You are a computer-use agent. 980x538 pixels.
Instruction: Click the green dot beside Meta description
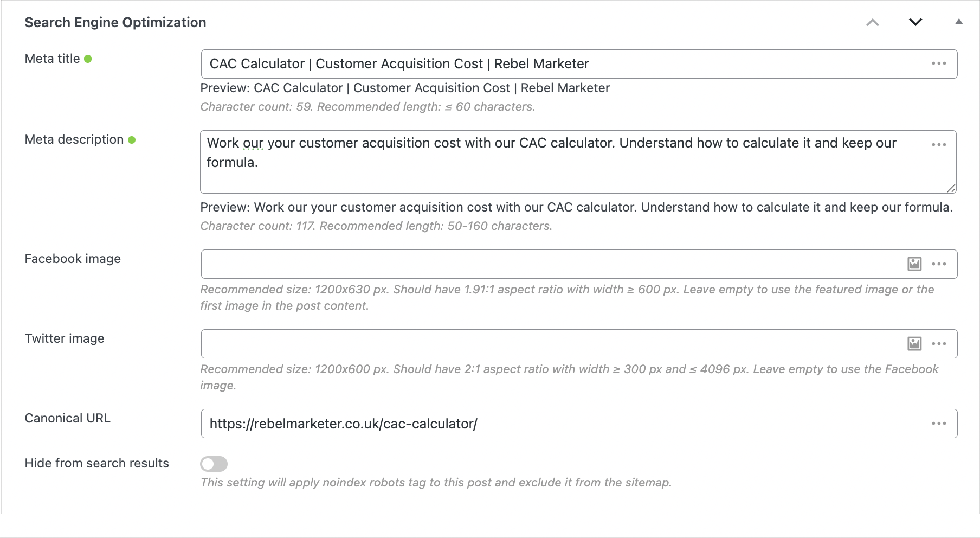pyautogui.click(x=132, y=140)
